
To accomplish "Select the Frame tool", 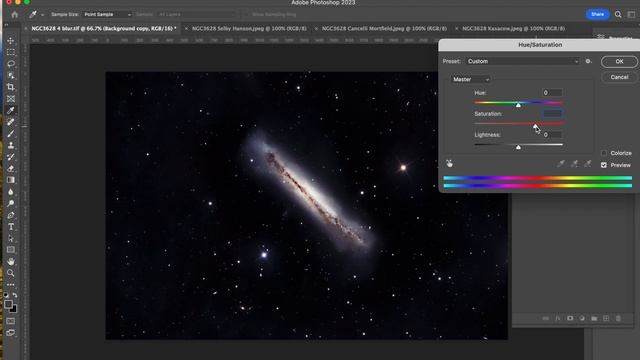I will coord(11,99).
